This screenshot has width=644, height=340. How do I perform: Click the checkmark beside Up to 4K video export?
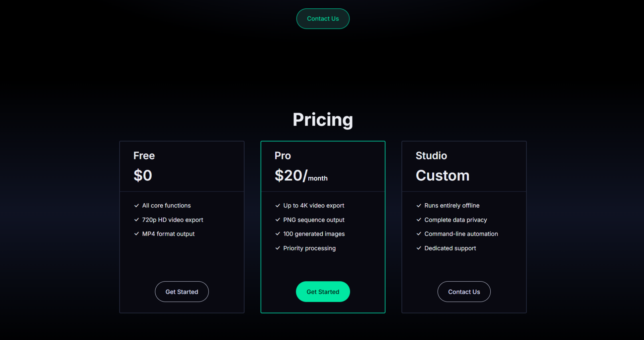[x=278, y=206]
